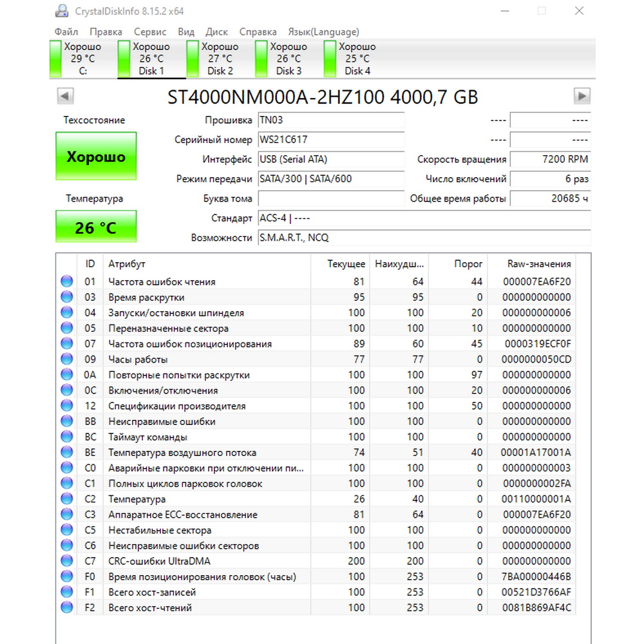The image size is (644, 644).
Task: Click status orb for attribute C6 row
Action: coord(66,545)
